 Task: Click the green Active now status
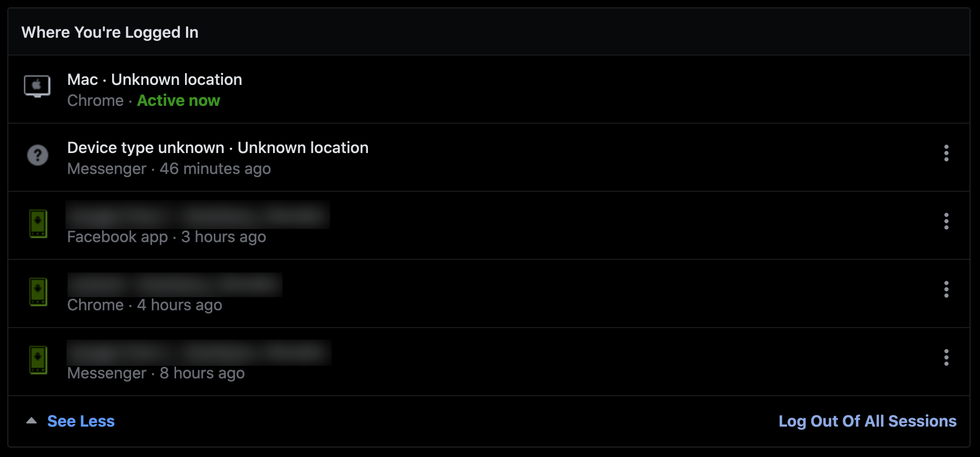click(179, 101)
